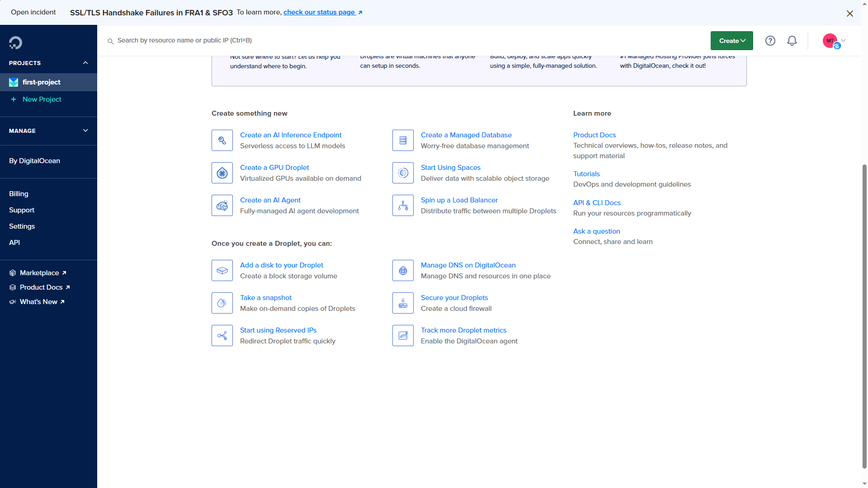Image resolution: width=868 pixels, height=488 pixels.
Task: Open the Tutorials link
Action: [586, 174]
